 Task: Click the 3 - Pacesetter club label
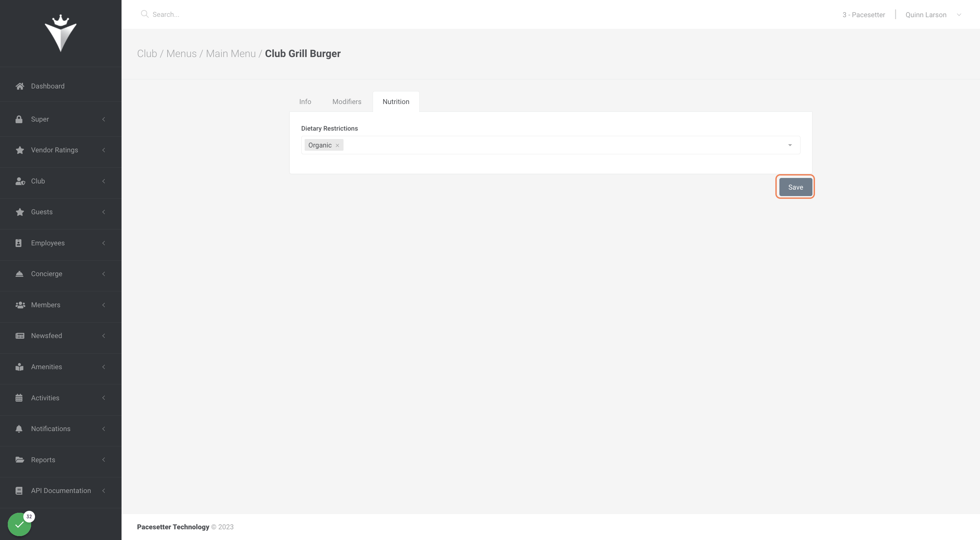coord(864,15)
